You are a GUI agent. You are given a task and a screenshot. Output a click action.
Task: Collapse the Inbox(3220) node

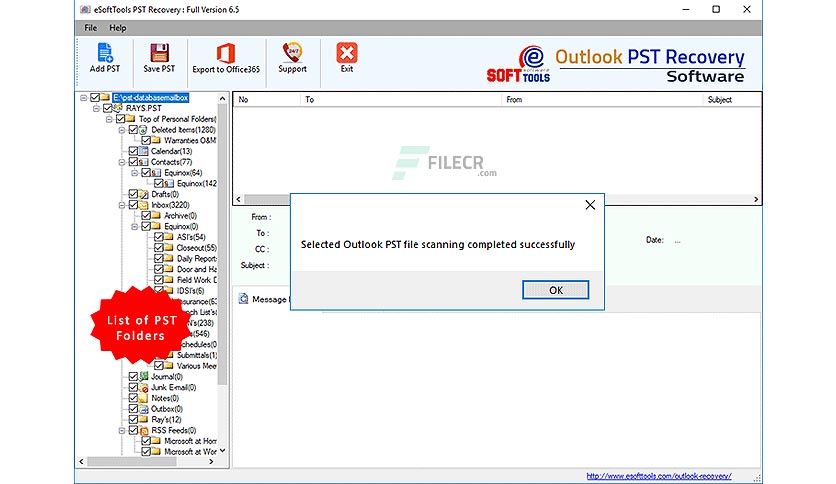[122, 205]
